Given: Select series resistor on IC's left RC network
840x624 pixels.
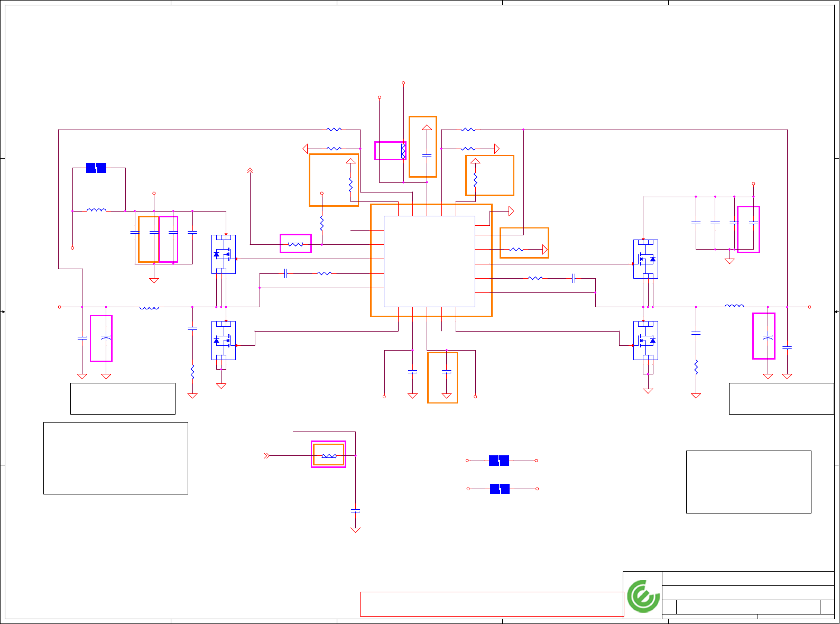Looking at the screenshot, I should (324, 273).
